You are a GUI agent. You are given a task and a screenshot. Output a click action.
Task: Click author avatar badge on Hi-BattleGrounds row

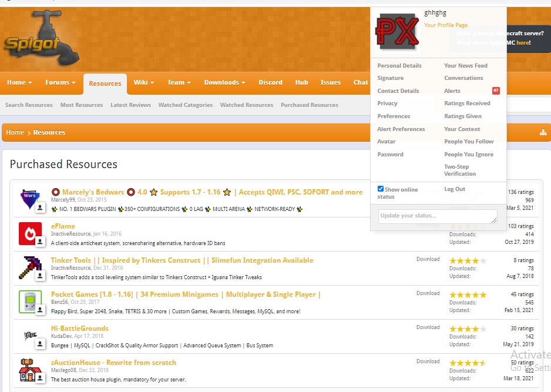[40, 344]
